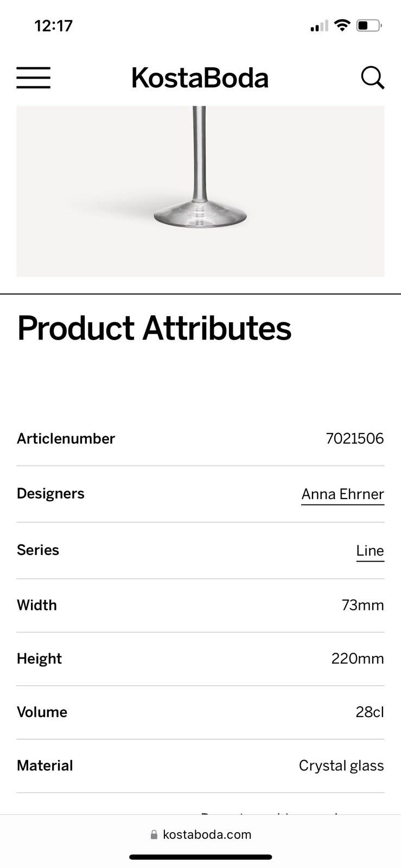This screenshot has width=401, height=868.
Task: Tap the Height value 220mm
Action: (x=357, y=659)
